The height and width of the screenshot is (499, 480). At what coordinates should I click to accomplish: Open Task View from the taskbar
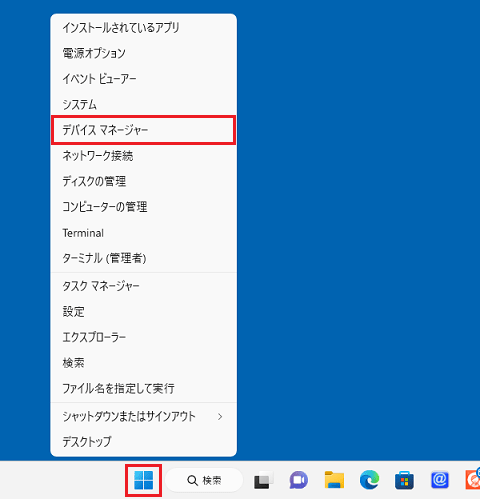(263, 480)
